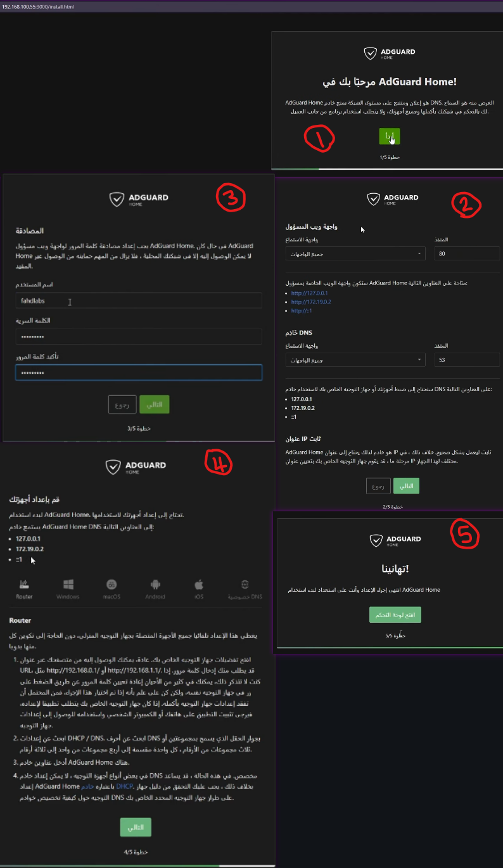Screen dimensions: 503x868
Task: Select the Router tab
Action: tap(24, 590)
